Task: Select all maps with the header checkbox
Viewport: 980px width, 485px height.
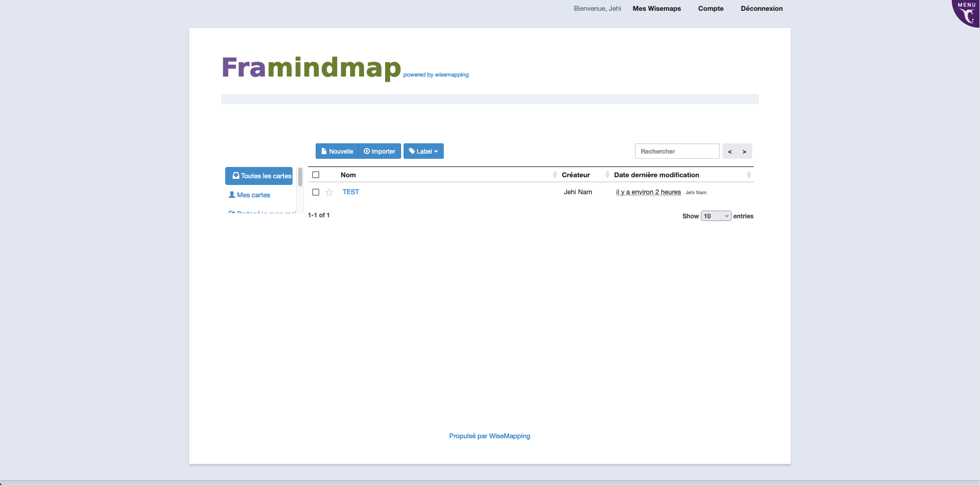Action: pos(316,175)
